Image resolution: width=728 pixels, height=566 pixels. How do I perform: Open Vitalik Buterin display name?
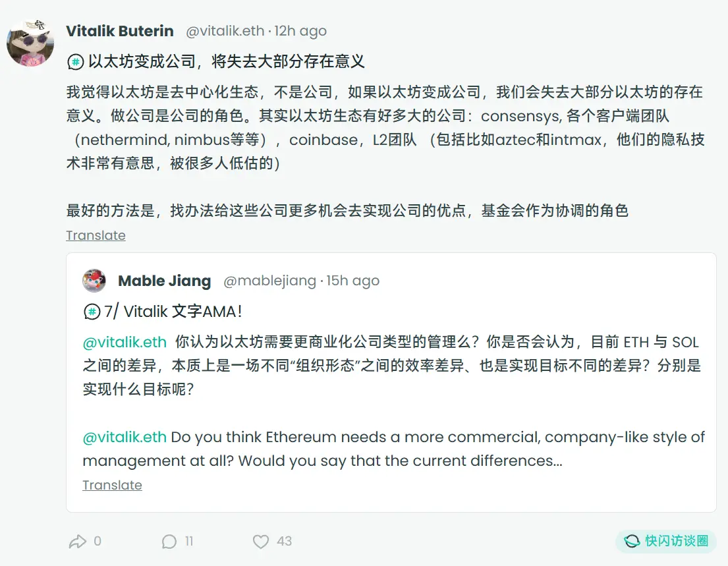[120, 31]
